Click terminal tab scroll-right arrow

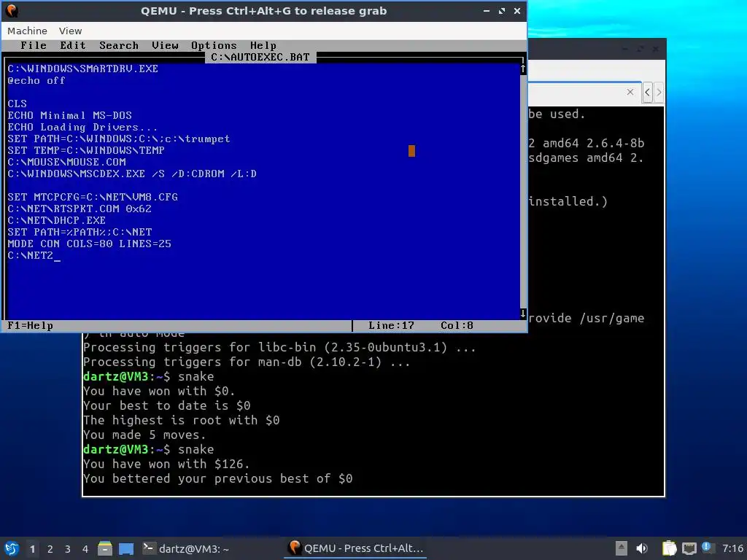(x=659, y=93)
